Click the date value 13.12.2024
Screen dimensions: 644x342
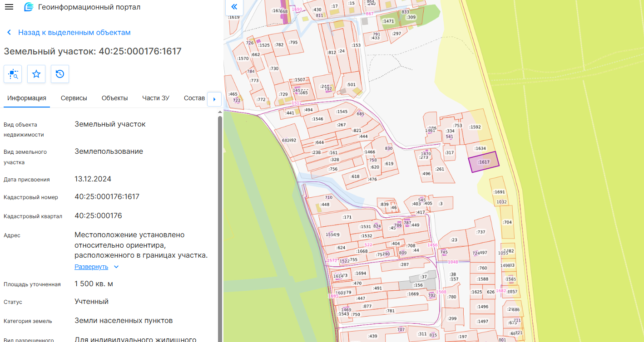click(93, 179)
